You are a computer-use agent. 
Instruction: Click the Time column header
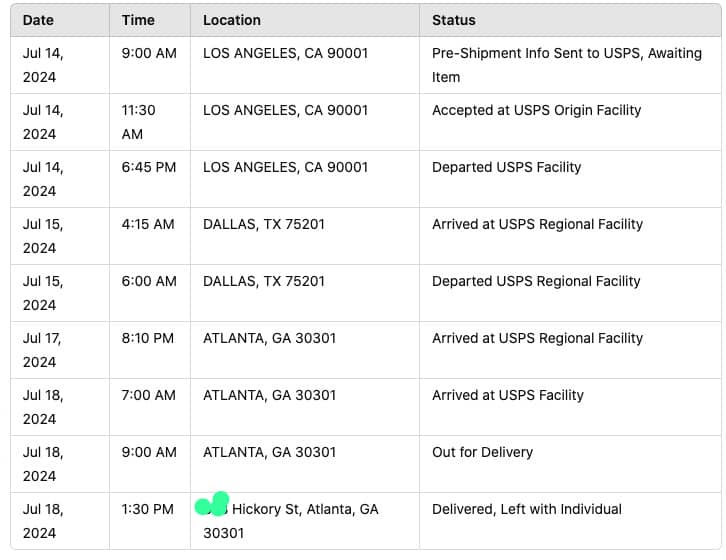(x=138, y=20)
